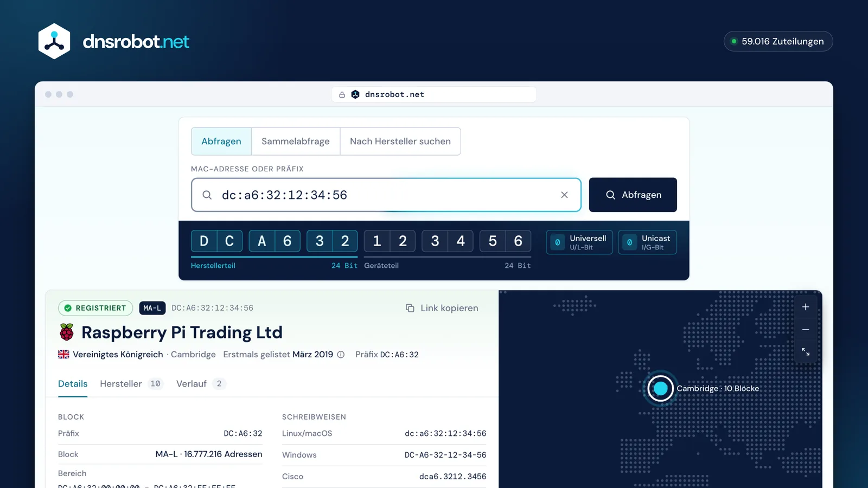Expand the map to fullscreen
The image size is (868, 488).
[806, 352]
